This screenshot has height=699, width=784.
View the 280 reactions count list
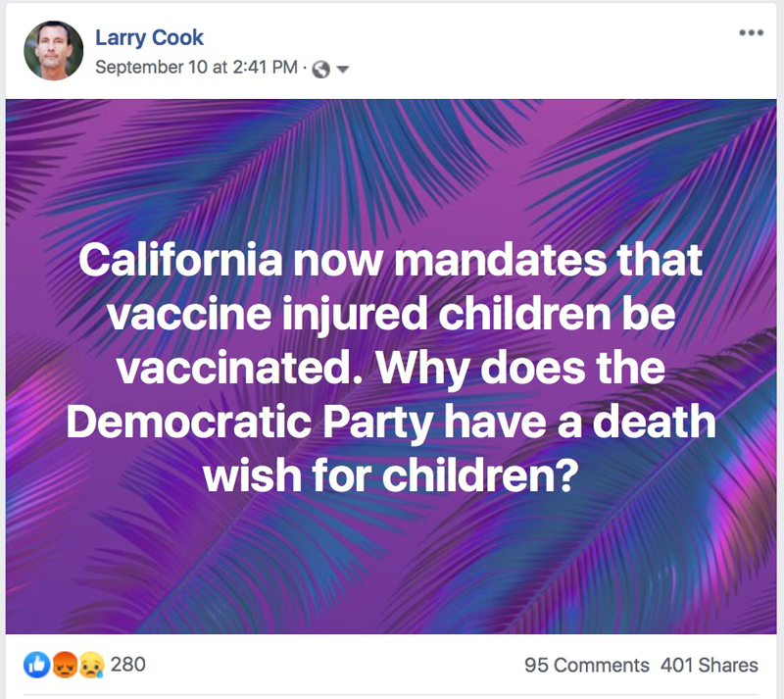pos(128,664)
